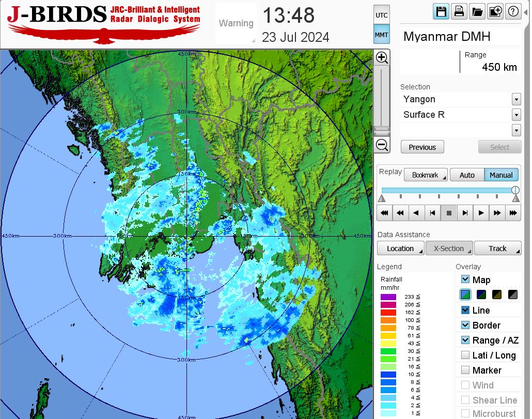The height and width of the screenshot is (419, 532).
Task: Click the Previous button
Action: click(x=422, y=147)
